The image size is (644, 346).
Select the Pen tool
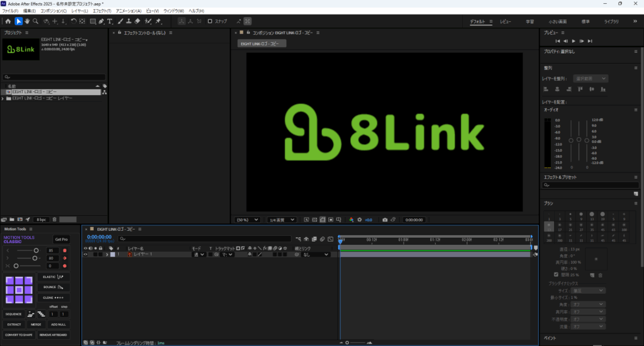[101, 21]
